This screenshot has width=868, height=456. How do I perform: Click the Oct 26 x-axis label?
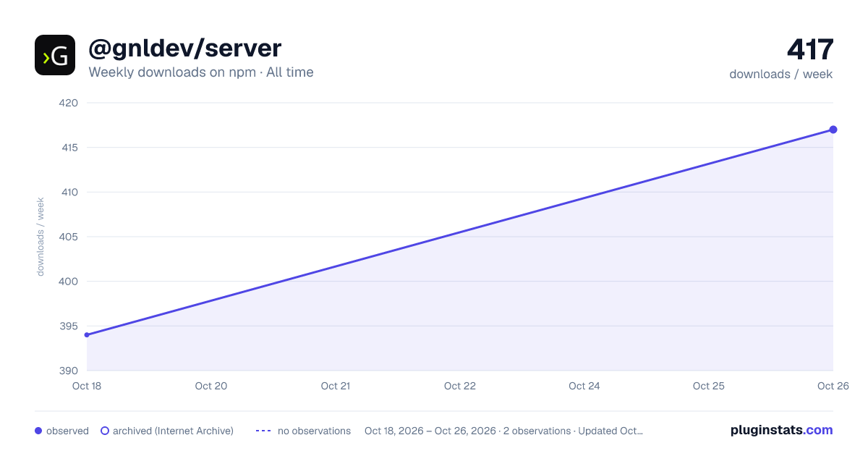[833, 386]
